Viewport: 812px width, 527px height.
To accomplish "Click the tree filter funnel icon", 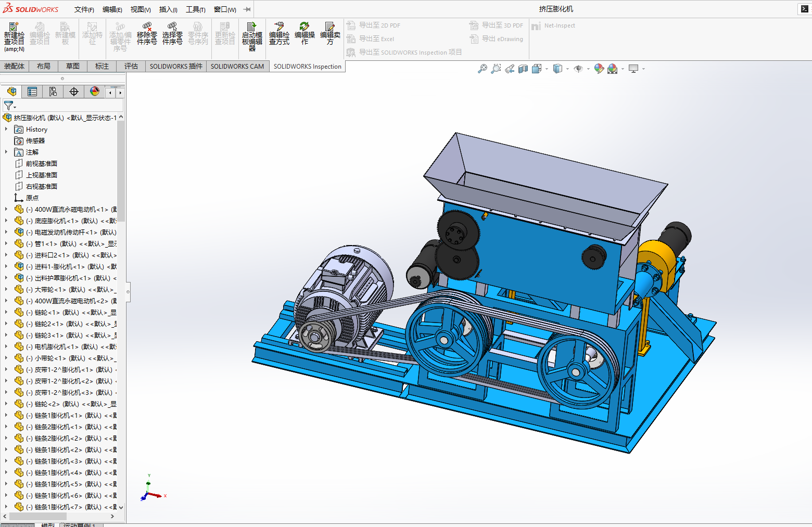I will (x=8, y=106).
